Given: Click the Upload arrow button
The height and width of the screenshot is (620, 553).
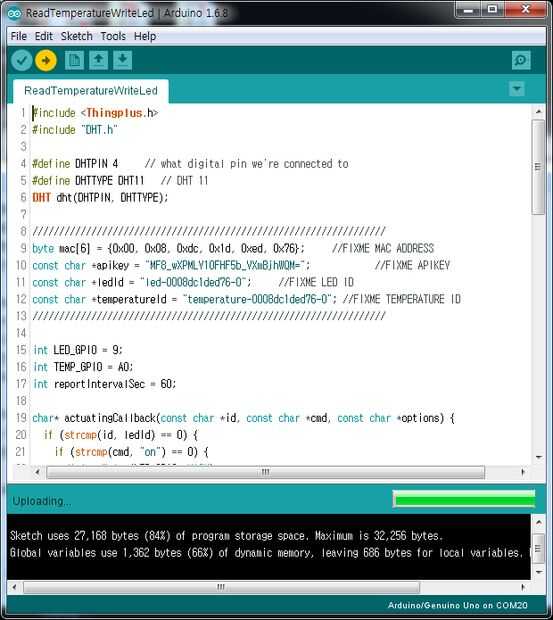Looking at the screenshot, I should (46, 60).
